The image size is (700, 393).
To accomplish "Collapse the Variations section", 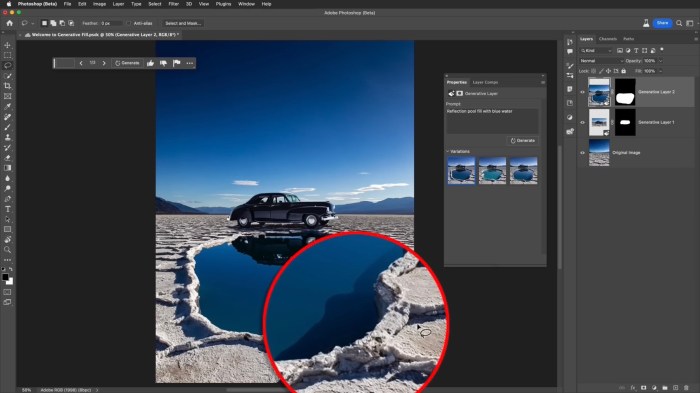I will coord(448,152).
